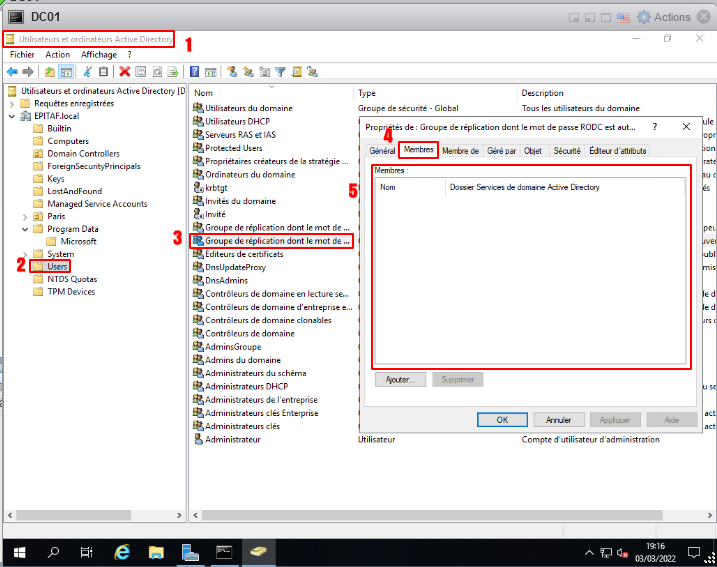
Task: Open the Affichage menu
Action: (x=99, y=54)
